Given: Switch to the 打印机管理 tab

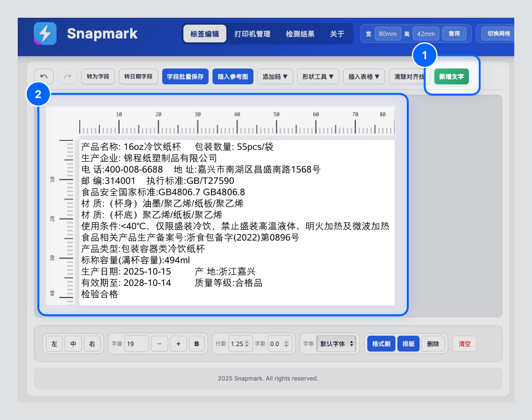Looking at the screenshot, I should point(252,34).
